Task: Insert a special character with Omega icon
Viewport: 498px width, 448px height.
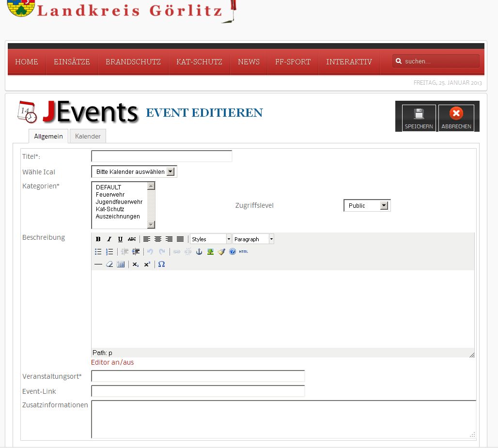Action: (x=162, y=264)
